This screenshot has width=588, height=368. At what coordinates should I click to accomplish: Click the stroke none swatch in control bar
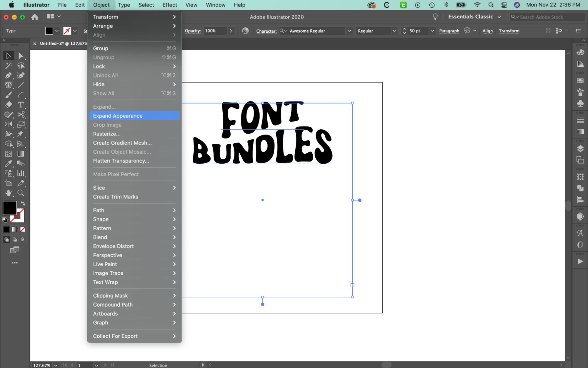click(67, 31)
